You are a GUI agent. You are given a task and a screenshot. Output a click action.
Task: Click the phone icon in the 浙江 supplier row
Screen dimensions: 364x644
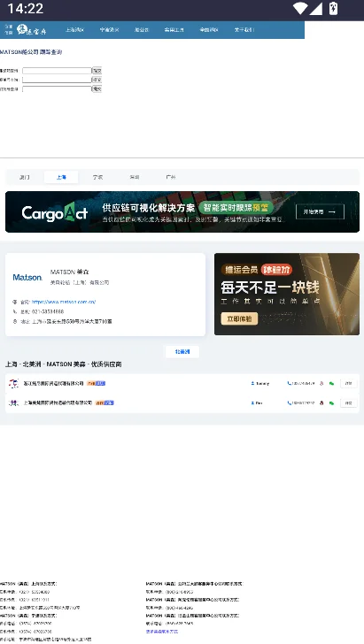(x=289, y=383)
